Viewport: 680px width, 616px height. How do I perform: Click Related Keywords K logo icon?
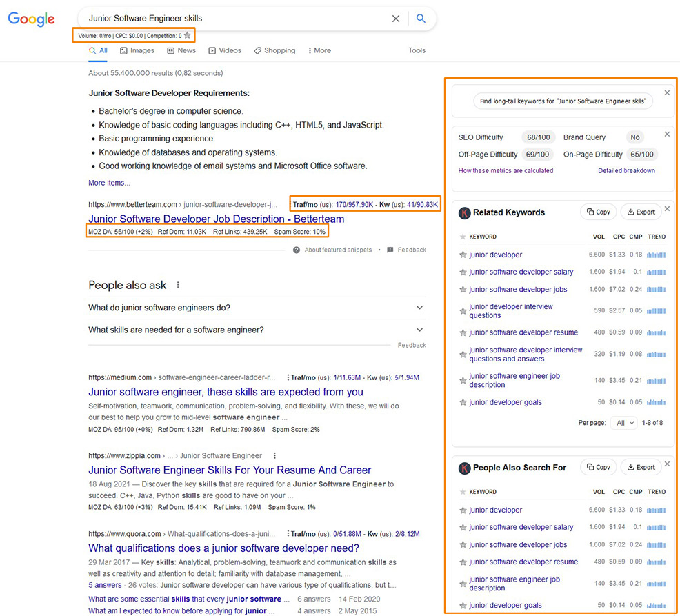click(464, 212)
